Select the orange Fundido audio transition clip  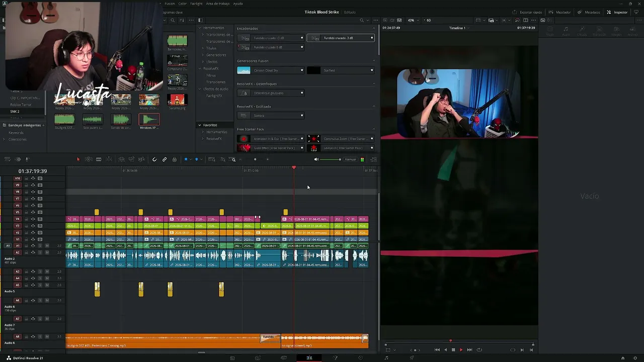pos(270,338)
